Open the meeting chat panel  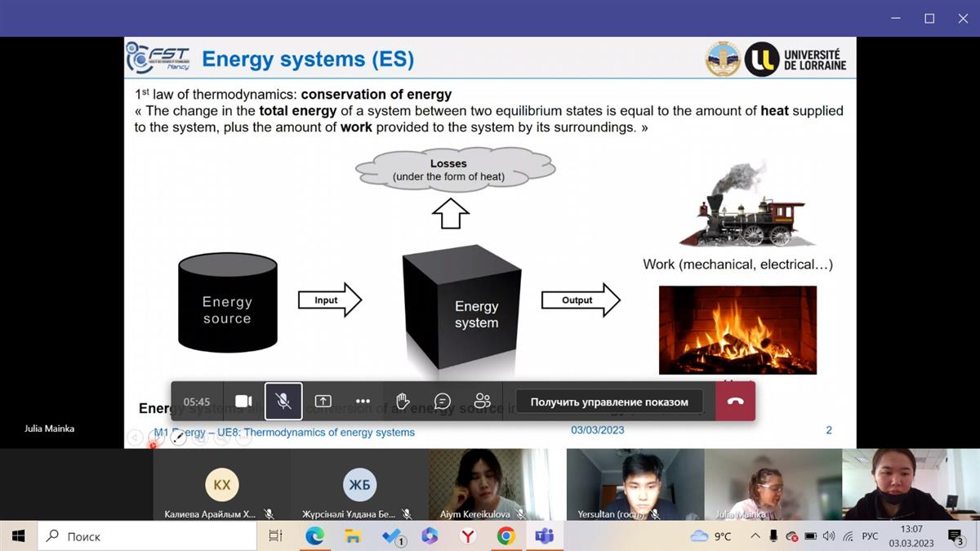pos(443,402)
